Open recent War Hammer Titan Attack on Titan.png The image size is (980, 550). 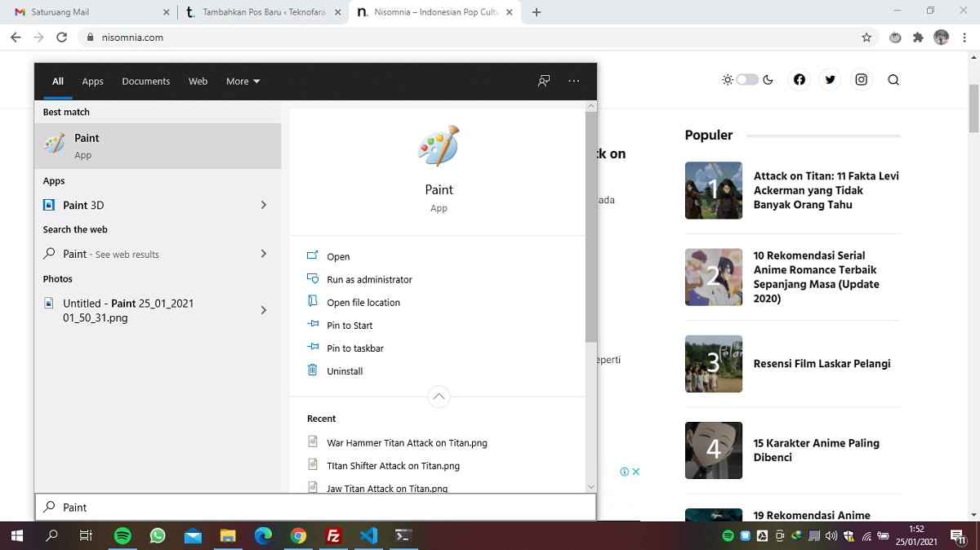click(x=407, y=442)
